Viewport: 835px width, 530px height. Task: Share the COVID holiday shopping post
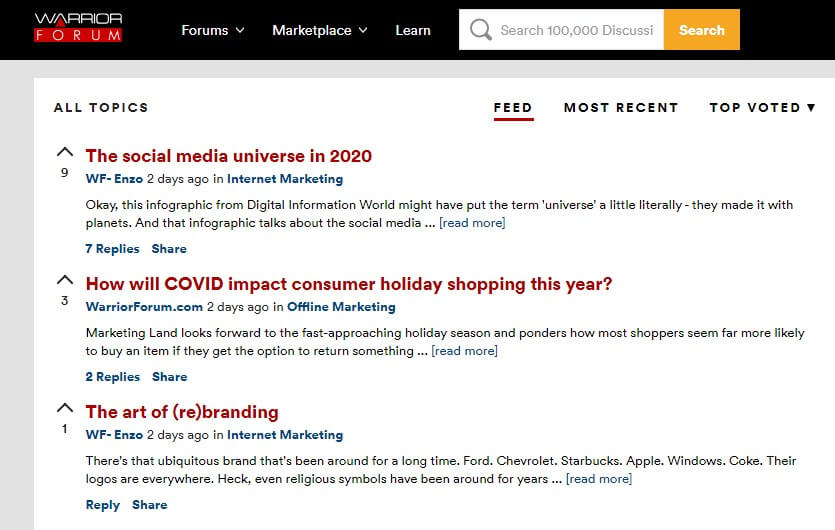coord(170,377)
